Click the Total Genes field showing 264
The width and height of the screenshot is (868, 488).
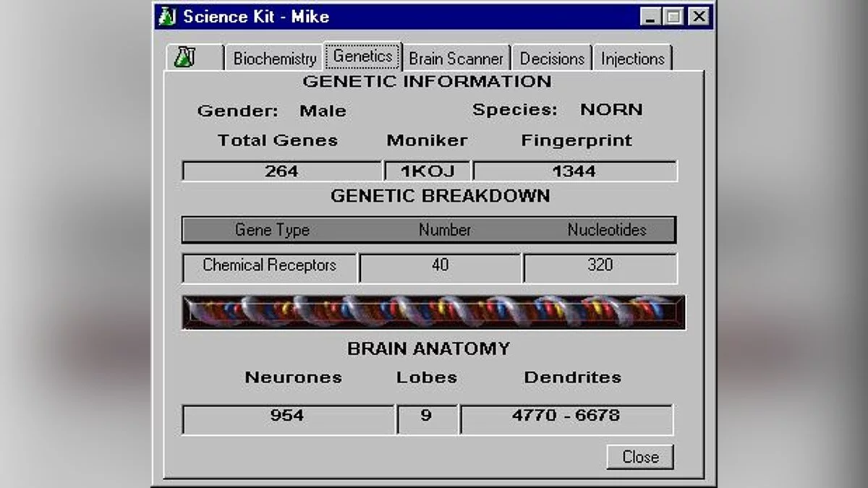tap(281, 171)
